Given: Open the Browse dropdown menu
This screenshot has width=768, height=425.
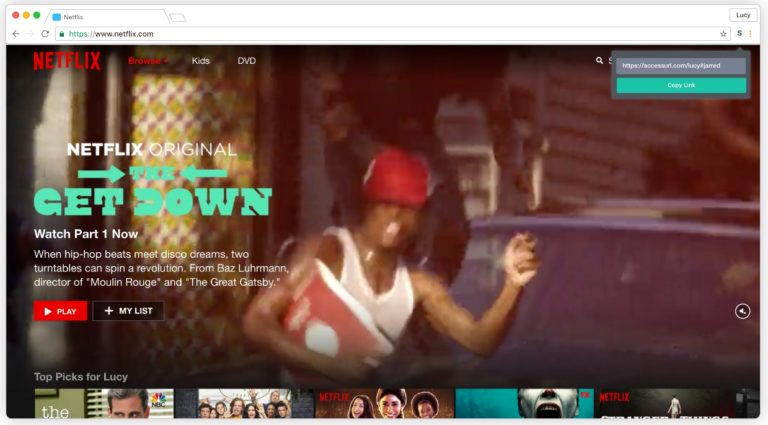Looking at the screenshot, I should click(x=147, y=61).
